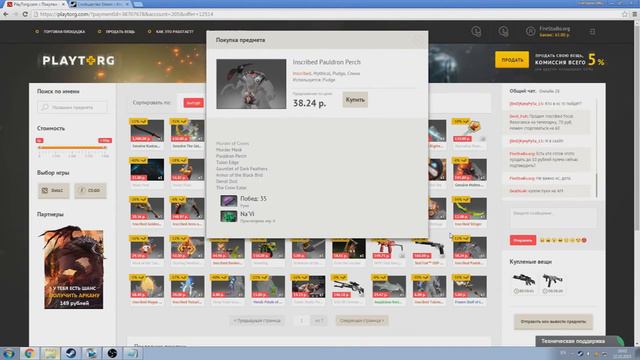Select the CS:GO game filter button
The image size is (640, 360).
pos(90,191)
